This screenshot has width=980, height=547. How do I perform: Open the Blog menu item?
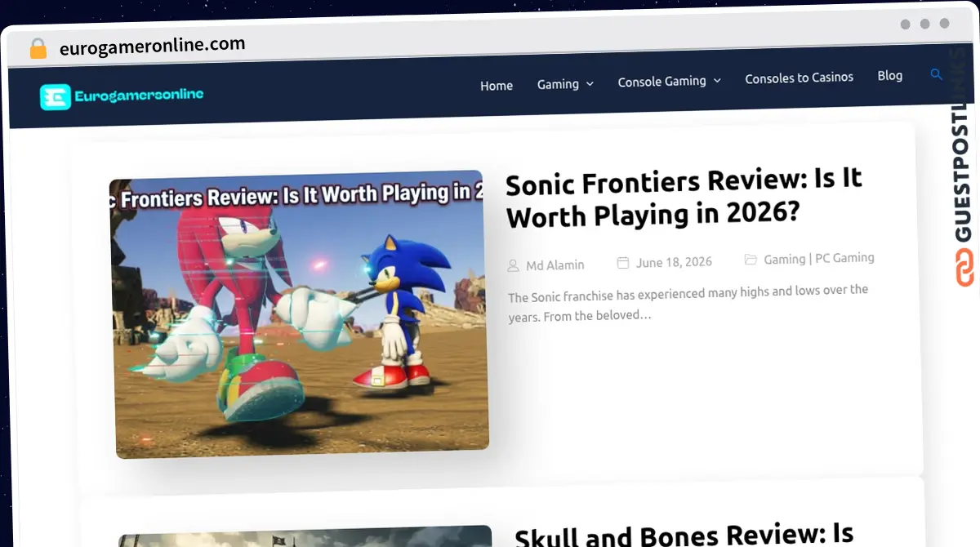pyautogui.click(x=890, y=75)
